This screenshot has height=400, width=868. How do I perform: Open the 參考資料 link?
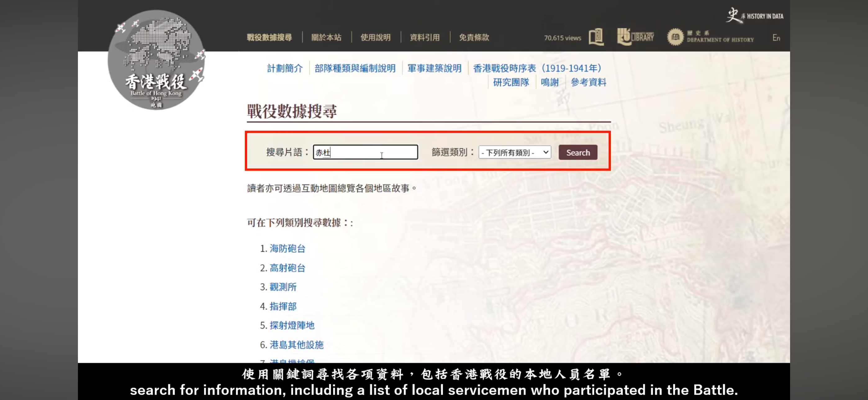[588, 82]
